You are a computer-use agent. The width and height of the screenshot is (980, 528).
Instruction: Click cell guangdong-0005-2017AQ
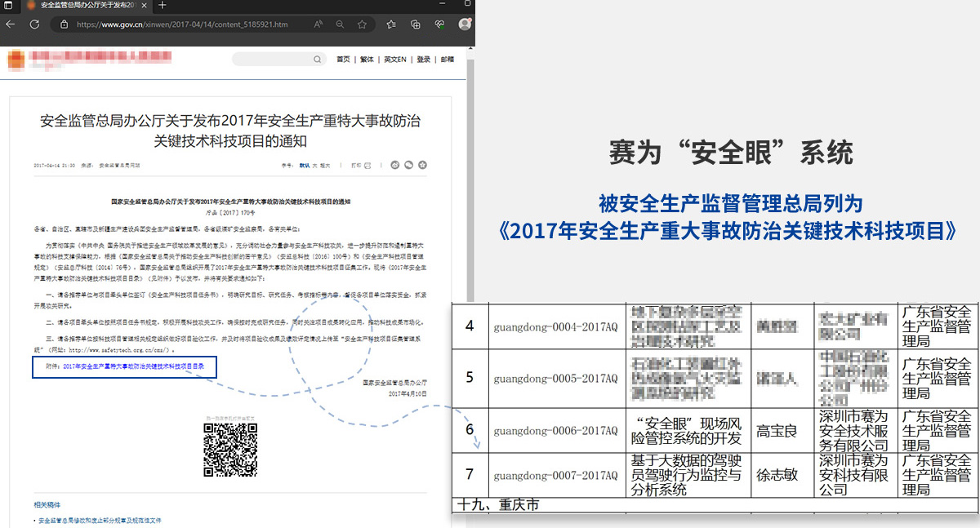(556, 378)
